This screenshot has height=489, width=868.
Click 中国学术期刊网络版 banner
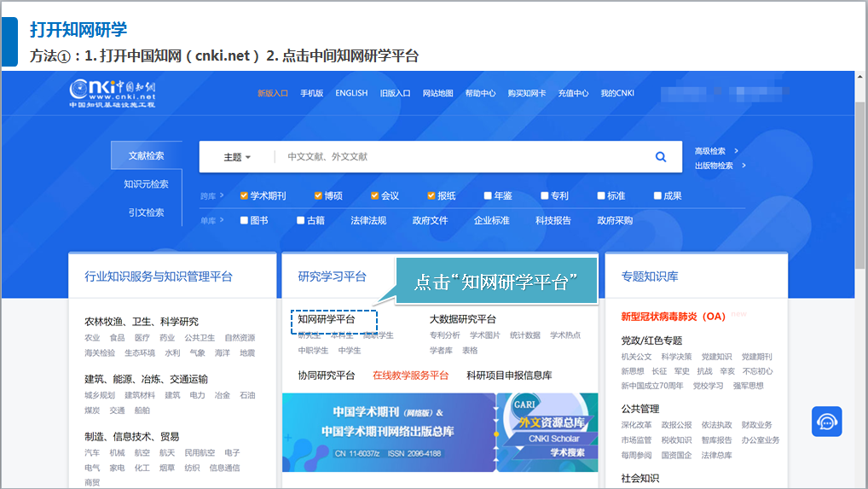(x=389, y=433)
